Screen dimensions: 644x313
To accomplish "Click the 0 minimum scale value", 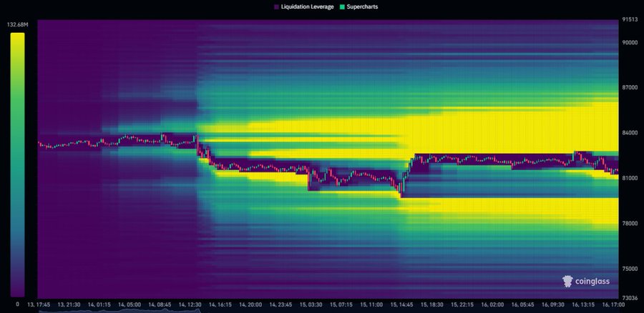I will coord(17,304).
